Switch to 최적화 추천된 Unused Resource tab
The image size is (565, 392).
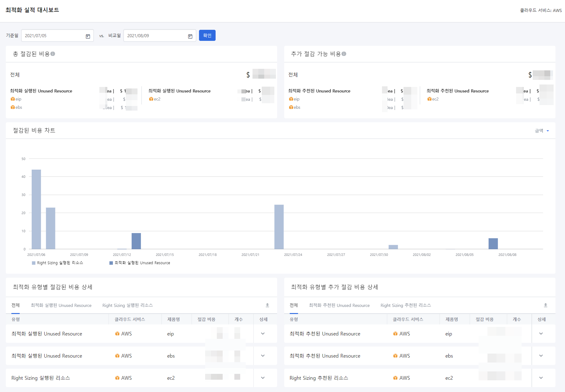[339, 305]
